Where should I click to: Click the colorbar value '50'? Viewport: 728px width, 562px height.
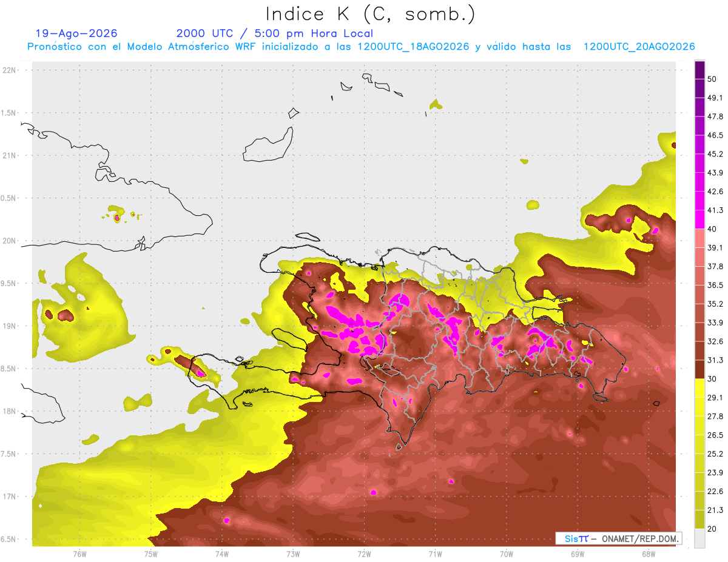(x=712, y=79)
